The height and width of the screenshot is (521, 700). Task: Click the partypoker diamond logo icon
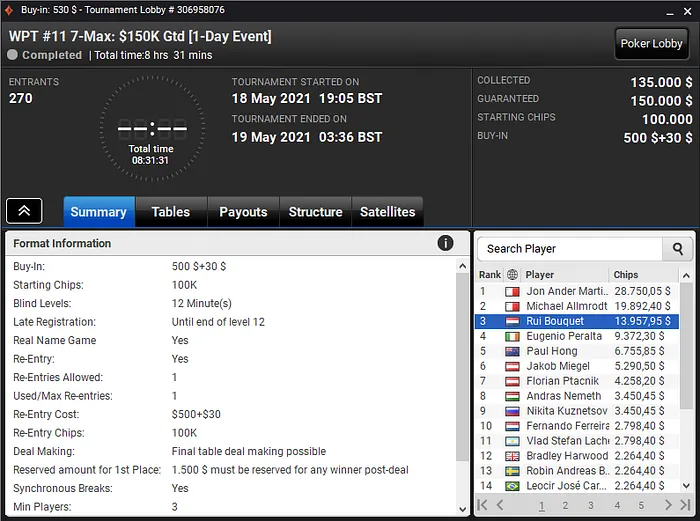click(x=8, y=10)
